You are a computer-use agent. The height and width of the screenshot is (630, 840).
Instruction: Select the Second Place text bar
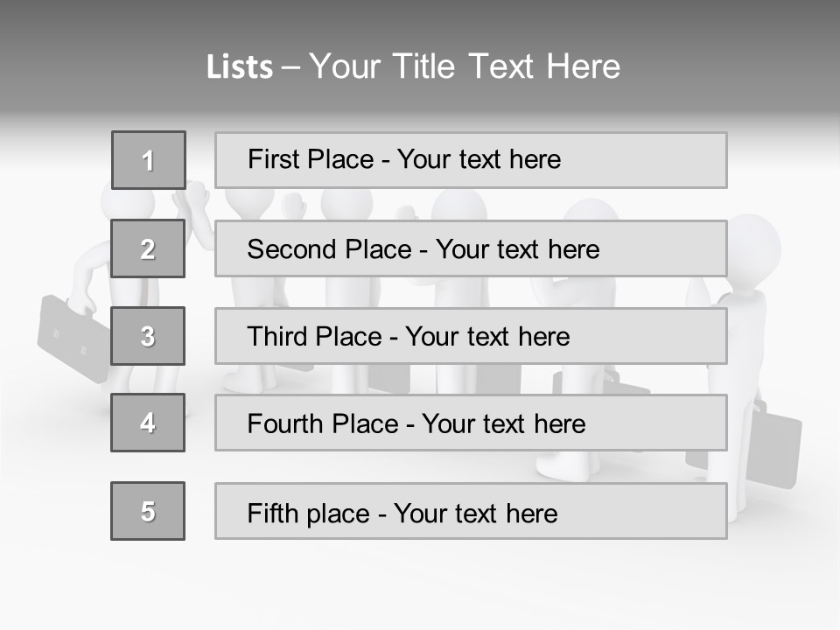tap(471, 248)
